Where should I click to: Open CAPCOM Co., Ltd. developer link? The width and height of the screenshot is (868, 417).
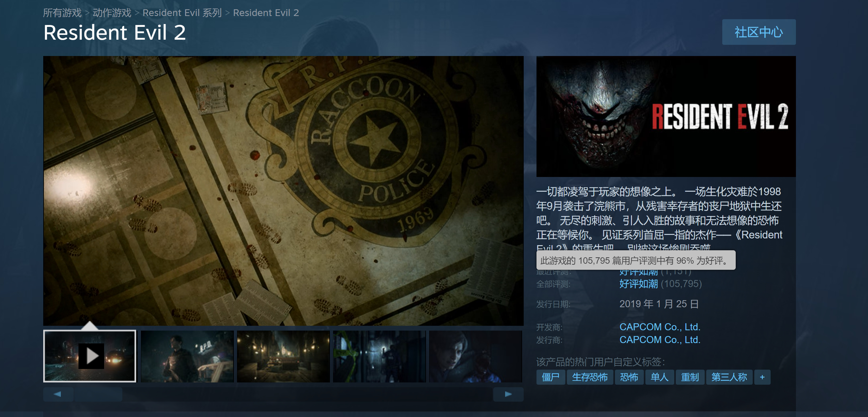coord(660,327)
